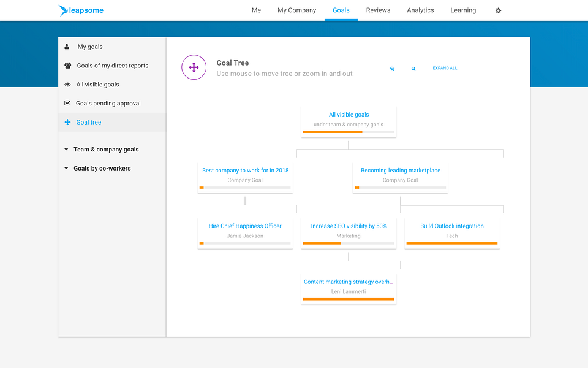This screenshot has height=368, width=588.
Task: Click the person icon beside My goals
Action: [67, 47]
